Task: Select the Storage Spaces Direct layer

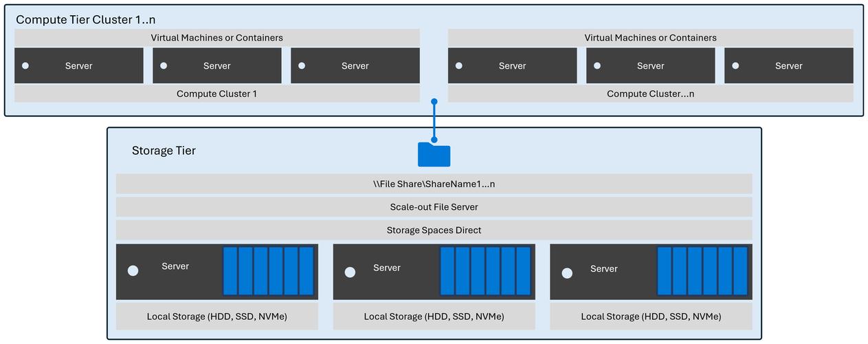Action: click(x=434, y=230)
